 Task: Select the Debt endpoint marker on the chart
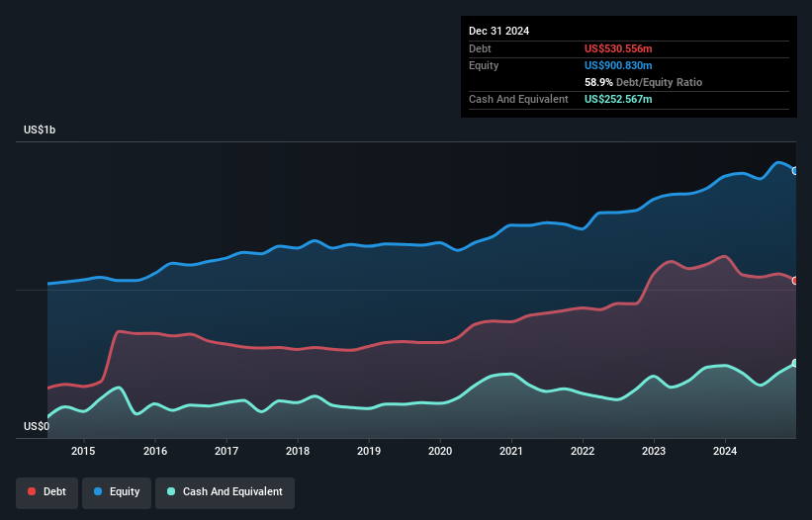[x=795, y=281]
